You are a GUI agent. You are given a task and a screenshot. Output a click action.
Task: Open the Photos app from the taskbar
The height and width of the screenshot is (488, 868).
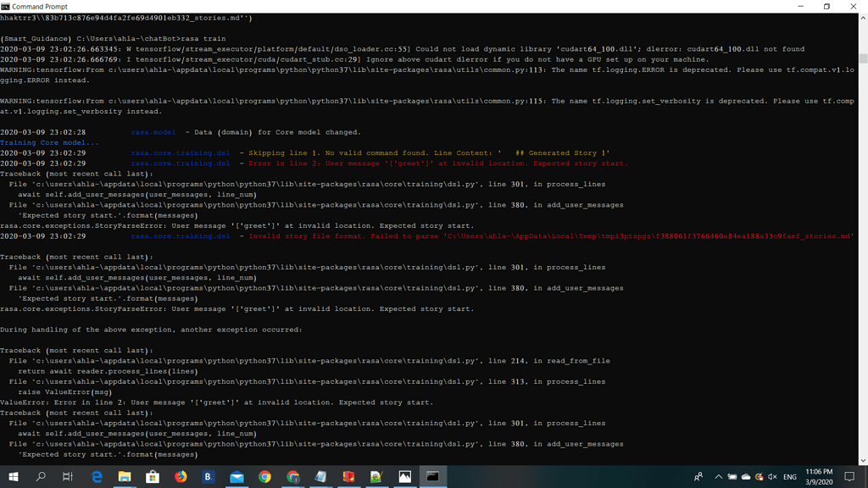tap(404, 476)
